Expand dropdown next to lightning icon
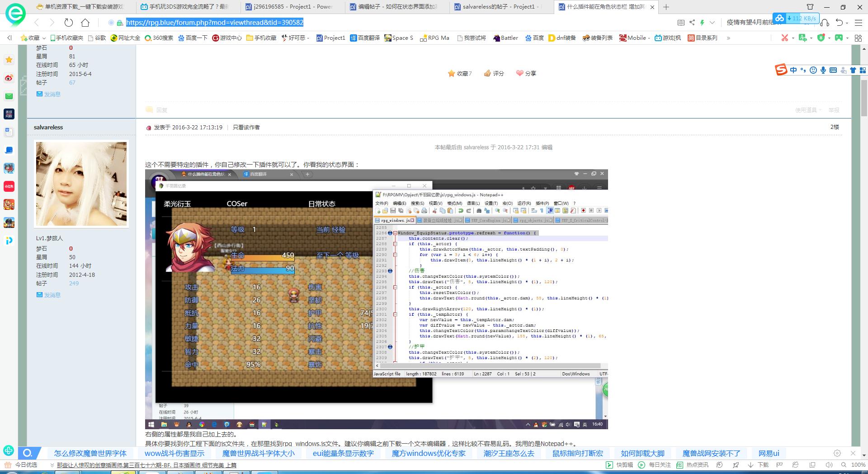 712,23
